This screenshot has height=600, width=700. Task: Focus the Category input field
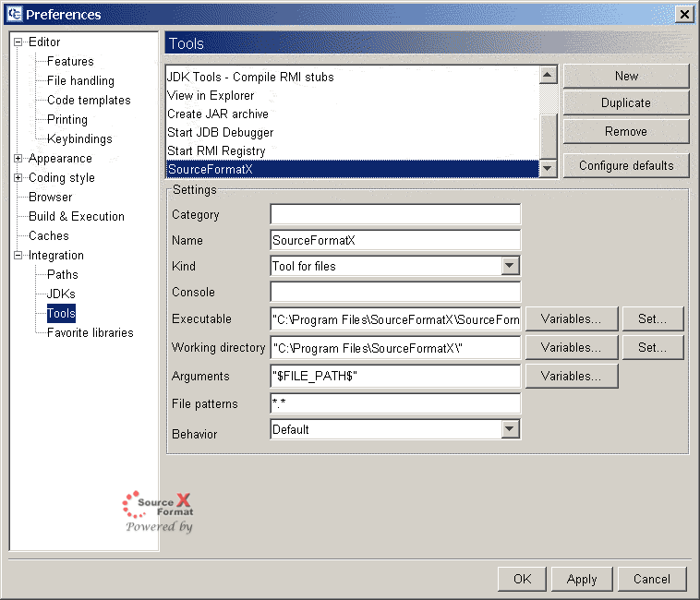(395, 214)
